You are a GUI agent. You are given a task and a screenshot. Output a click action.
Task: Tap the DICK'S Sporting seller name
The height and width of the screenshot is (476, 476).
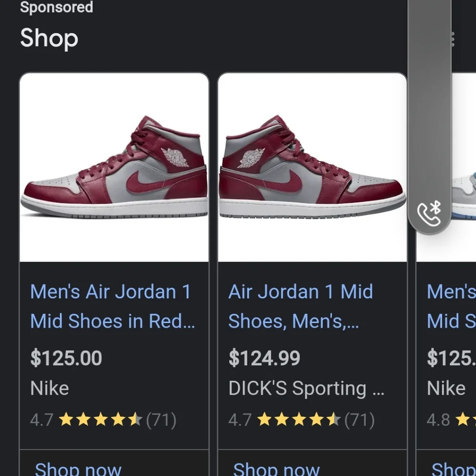click(x=306, y=388)
